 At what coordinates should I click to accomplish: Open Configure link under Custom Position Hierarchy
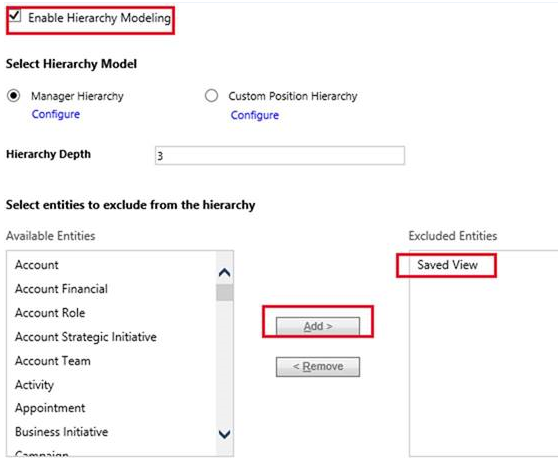[x=255, y=115]
